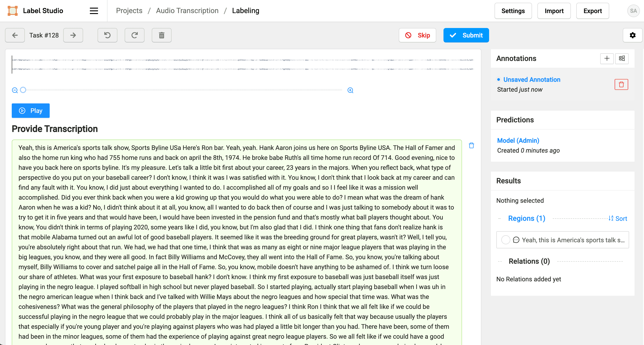Click the Play button to start audio
Screen dimensions: 644x345
(x=30, y=111)
